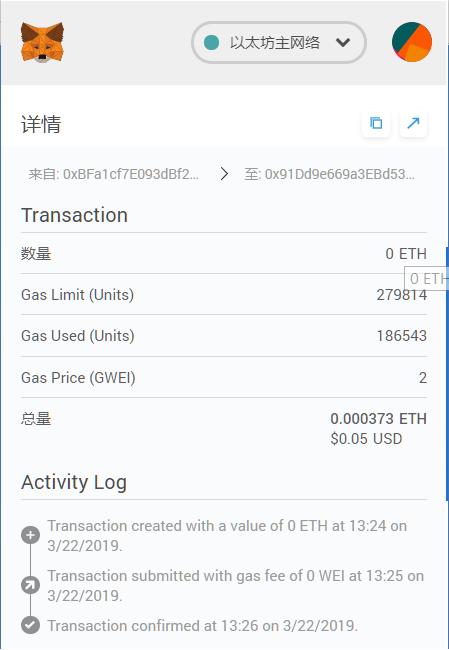Click the MetaMask fox logo
Image resolution: width=449 pixels, height=650 pixels.
tap(42, 42)
